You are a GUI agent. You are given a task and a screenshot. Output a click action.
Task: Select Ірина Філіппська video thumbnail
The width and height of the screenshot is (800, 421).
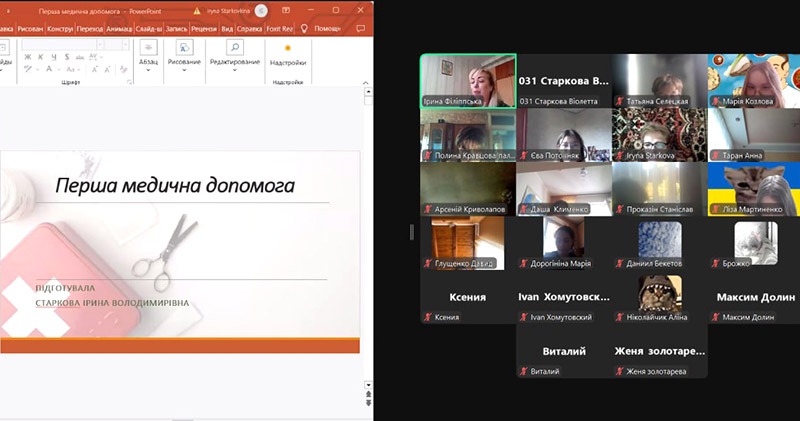click(468, 80)
